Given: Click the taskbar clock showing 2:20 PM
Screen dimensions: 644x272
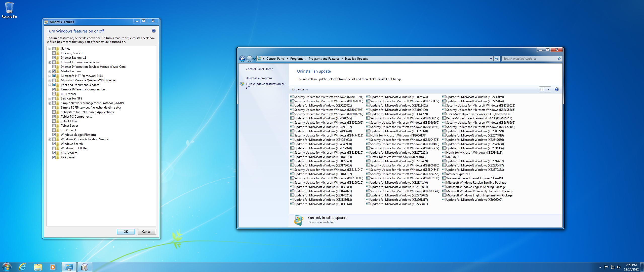Looking at the screenshot, I should click(631, 267).
